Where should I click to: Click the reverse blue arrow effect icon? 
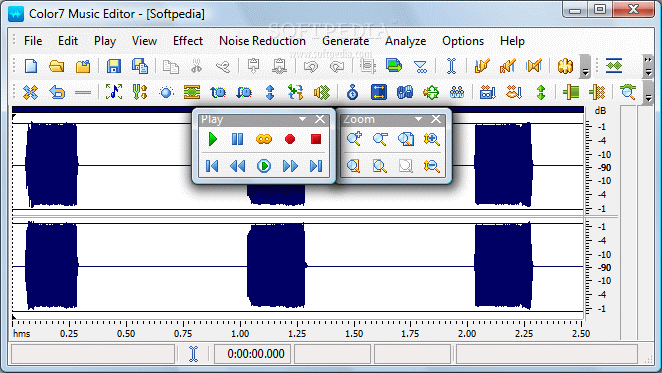[x=57, y=92]
